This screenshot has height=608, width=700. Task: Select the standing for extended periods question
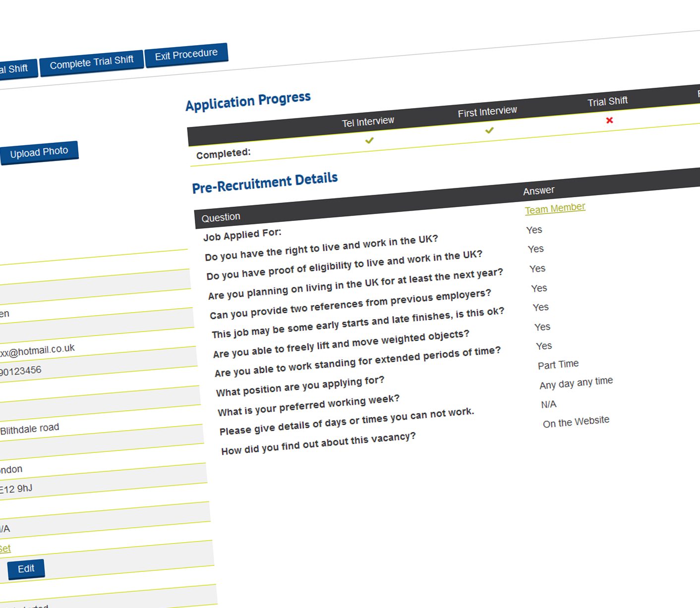(x=357, y=362)
